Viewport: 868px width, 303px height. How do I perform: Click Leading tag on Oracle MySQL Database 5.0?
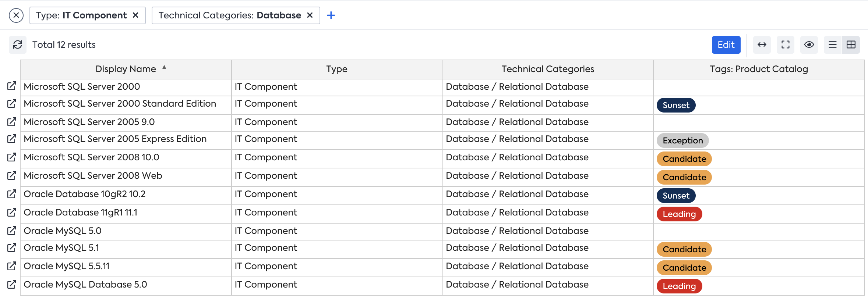[x=680, y=286]
